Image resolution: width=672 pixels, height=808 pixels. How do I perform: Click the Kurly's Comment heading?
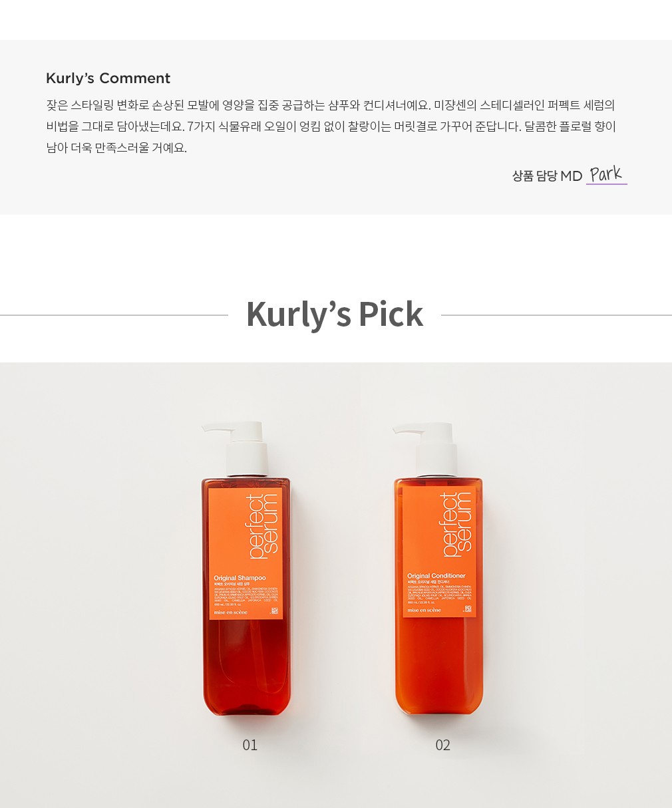[x=108, y=78]
